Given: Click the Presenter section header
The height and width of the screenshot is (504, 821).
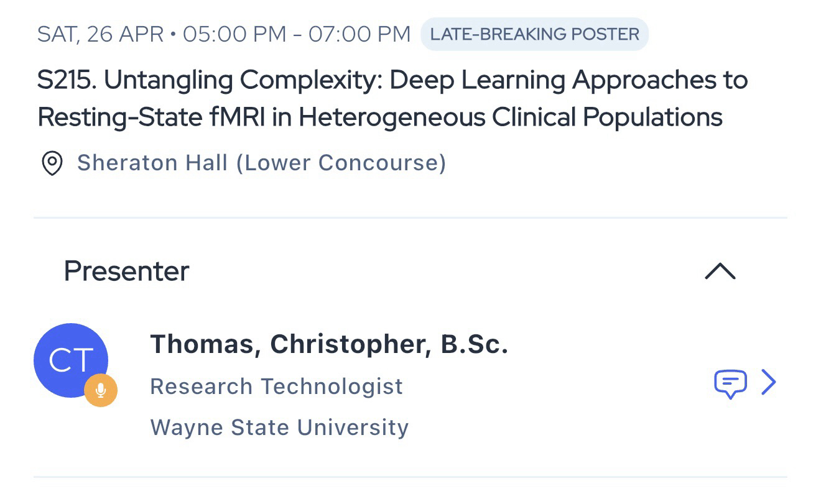Looking at the screenshot, I should pyautogui.click(x=126, y=272).
